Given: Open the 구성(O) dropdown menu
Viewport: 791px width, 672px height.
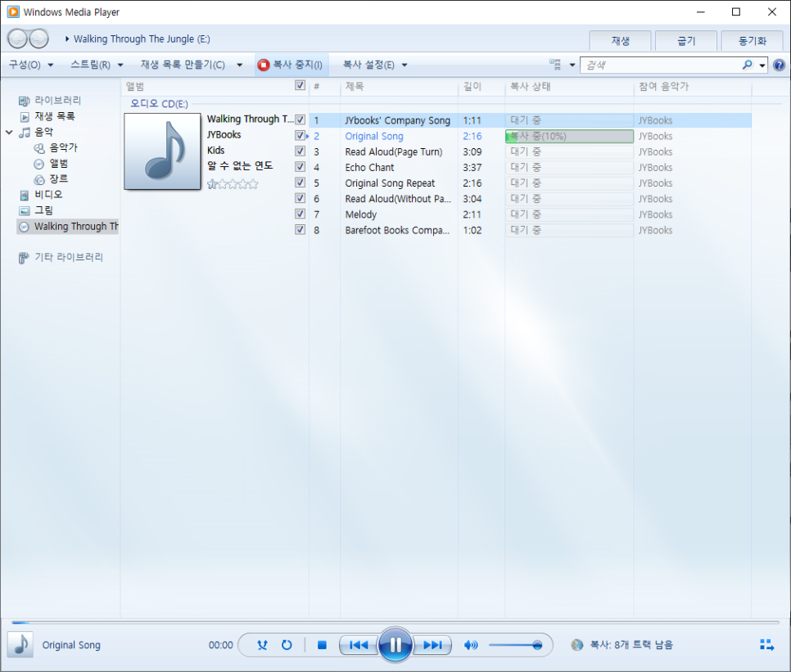Looking at the screenshot, I should [31, 65].
